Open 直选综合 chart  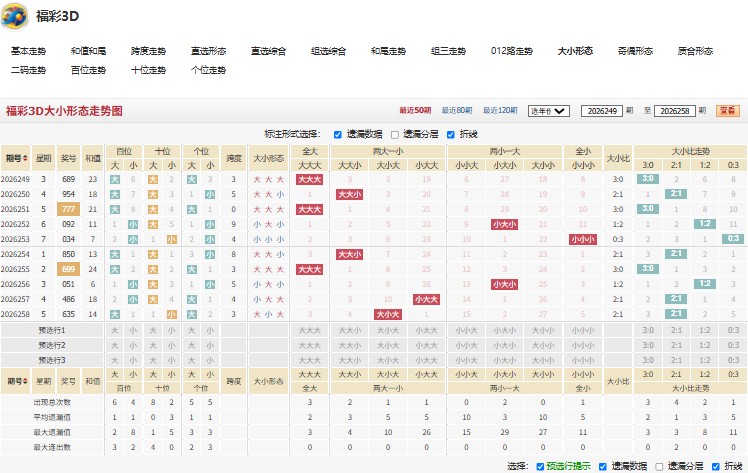coord(269,51)
